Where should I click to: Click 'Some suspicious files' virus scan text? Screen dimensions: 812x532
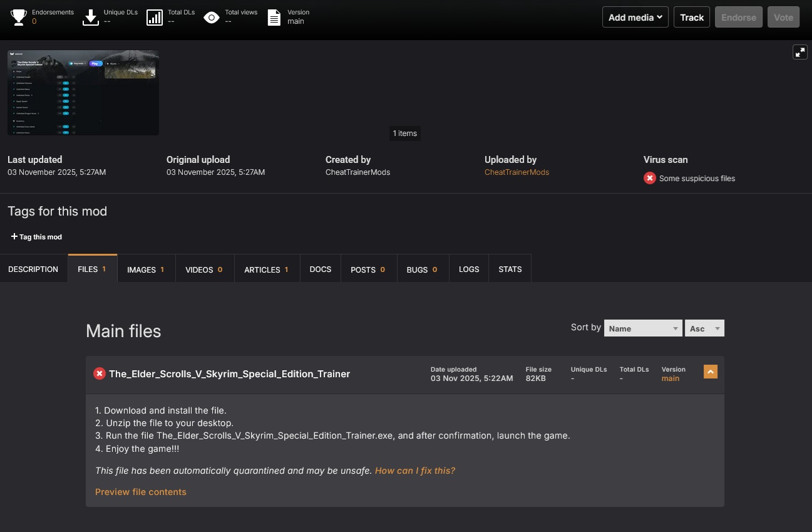click(697, 179)
